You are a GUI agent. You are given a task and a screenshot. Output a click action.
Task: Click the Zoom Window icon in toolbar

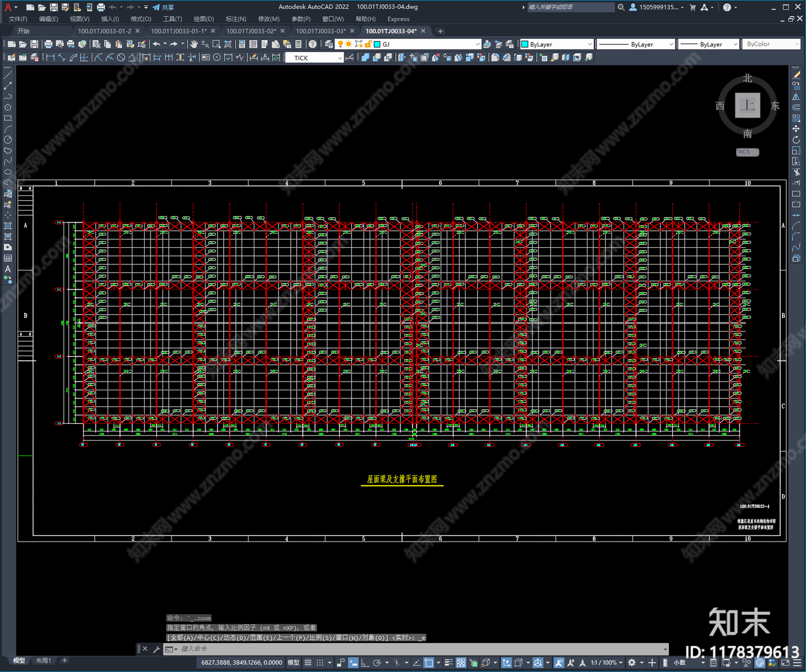[x=217, y=44]
